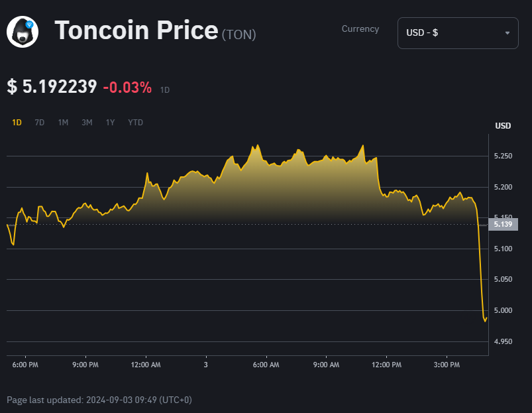The width and height of the screenshot is (532, 413).
Task: Click the $ 5.192239 price value
Action: (52, 87)
